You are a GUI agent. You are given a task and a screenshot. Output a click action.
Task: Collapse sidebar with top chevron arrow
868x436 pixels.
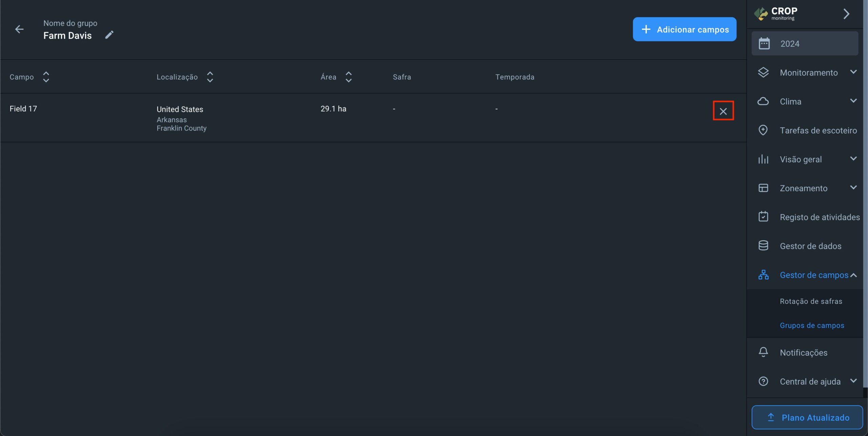[x=846, y=14]
